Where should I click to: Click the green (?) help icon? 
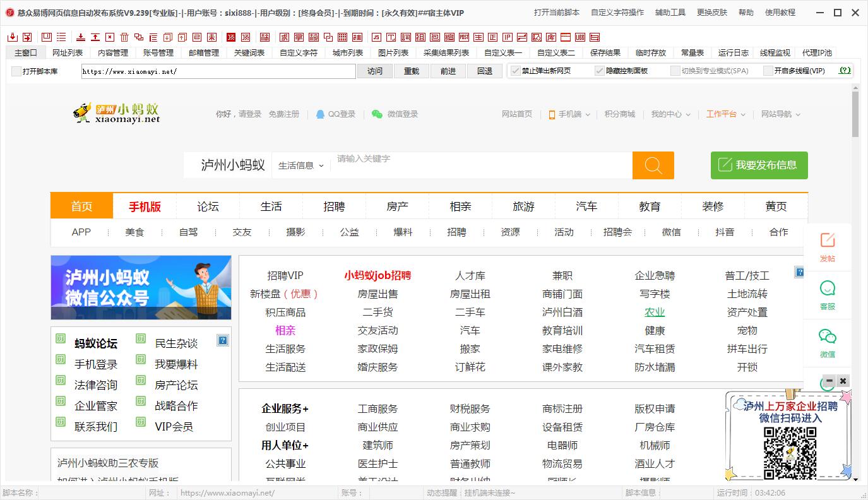845,71
